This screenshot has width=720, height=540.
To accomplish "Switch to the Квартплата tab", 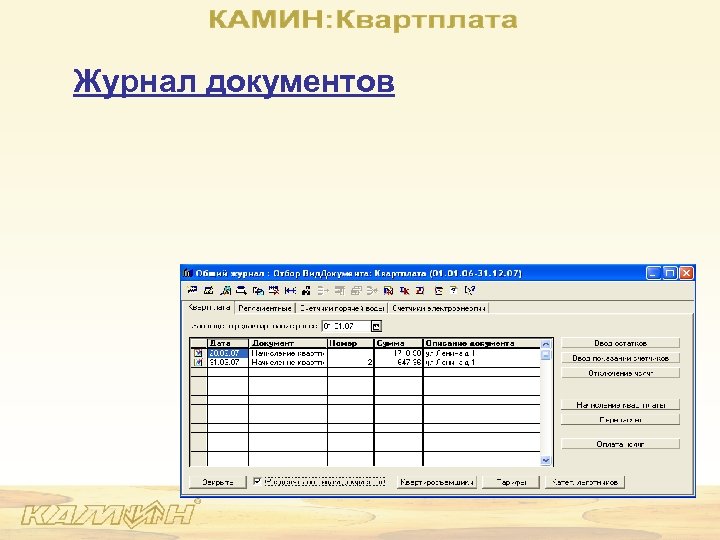I will [x=209, y=307].
